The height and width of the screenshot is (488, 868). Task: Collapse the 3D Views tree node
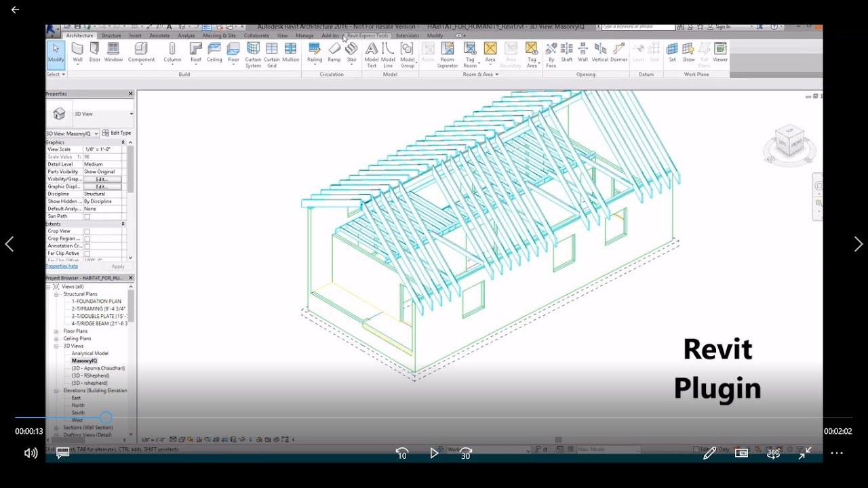click(x=57, y=346)
